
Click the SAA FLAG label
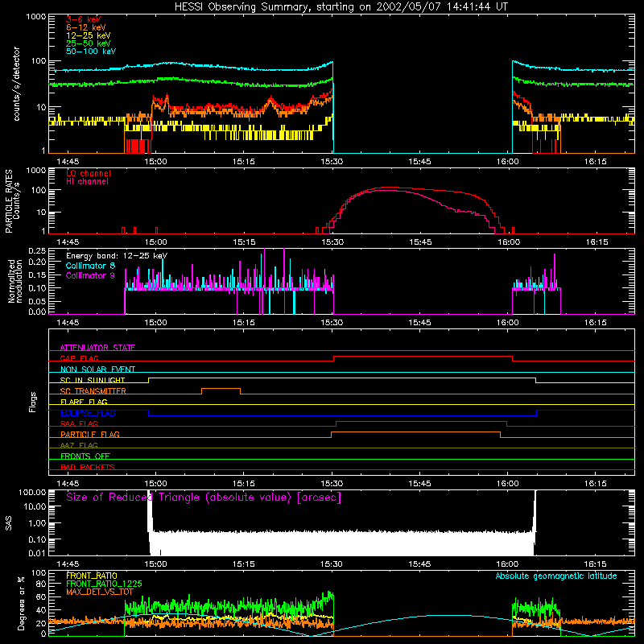click(79, 424)
